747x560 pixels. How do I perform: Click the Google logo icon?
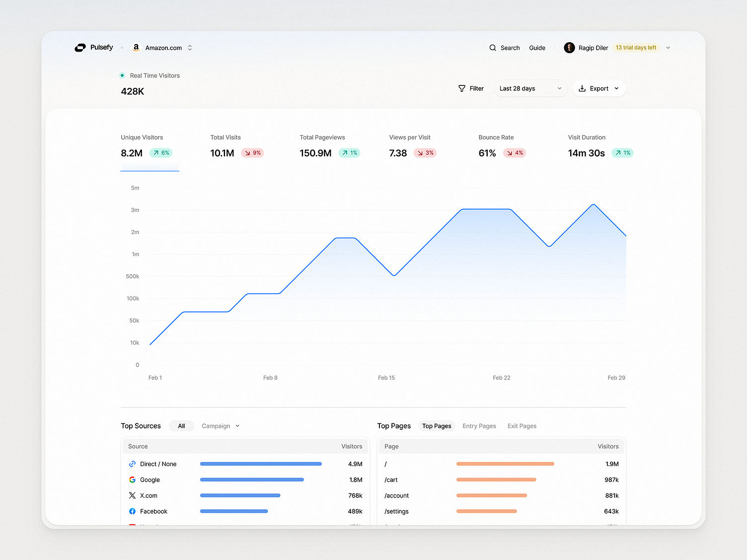pos(132,480)
